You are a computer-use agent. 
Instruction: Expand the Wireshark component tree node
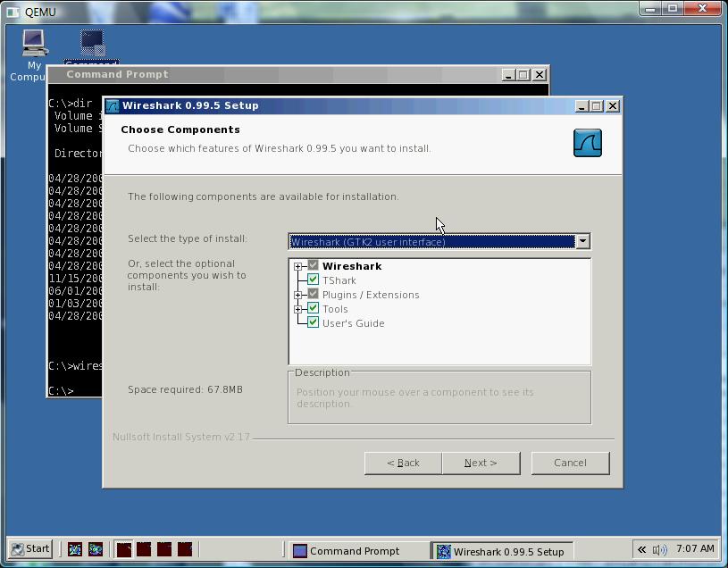pos(298,266)
